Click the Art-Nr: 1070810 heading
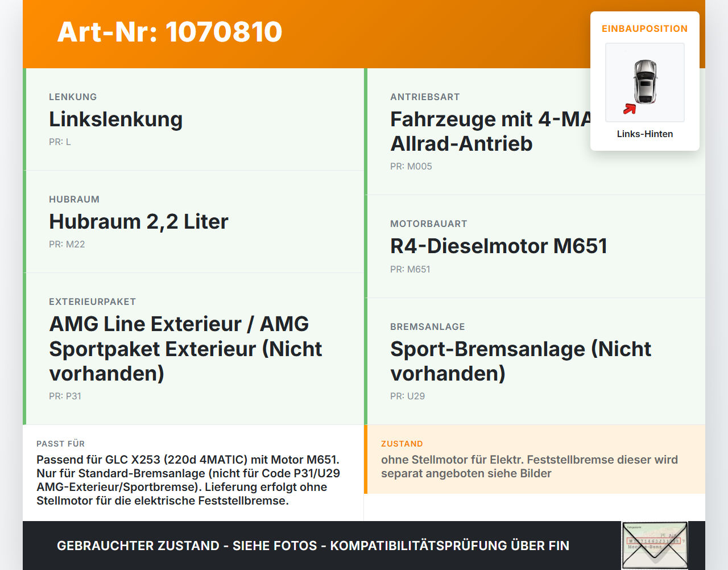The height and width of the screenshot is (570, 728). click(169, 32)
